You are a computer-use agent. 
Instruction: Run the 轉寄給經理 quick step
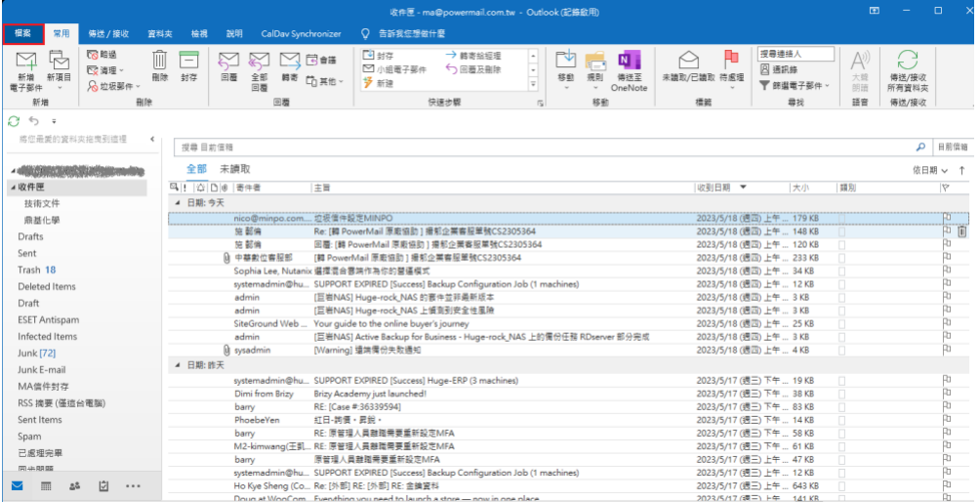[473, 56]
